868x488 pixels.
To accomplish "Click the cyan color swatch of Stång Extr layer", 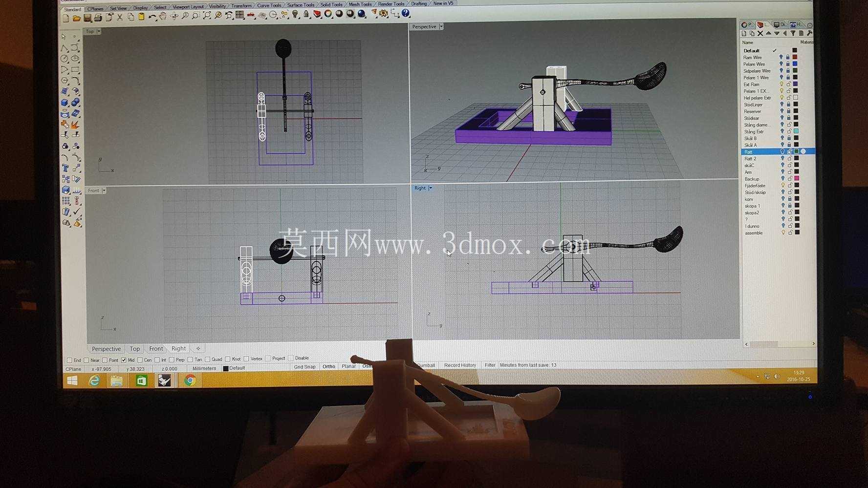I will point(796,131).
